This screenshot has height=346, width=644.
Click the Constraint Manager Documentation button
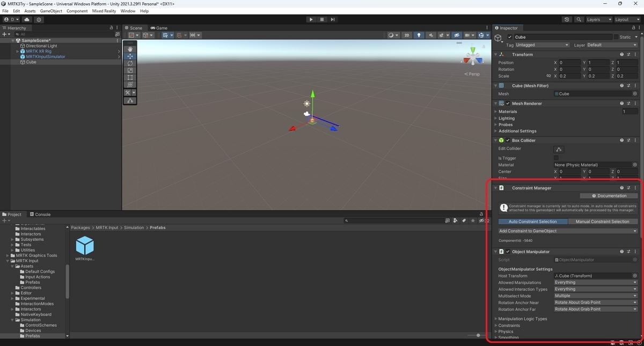pos(609,196)
